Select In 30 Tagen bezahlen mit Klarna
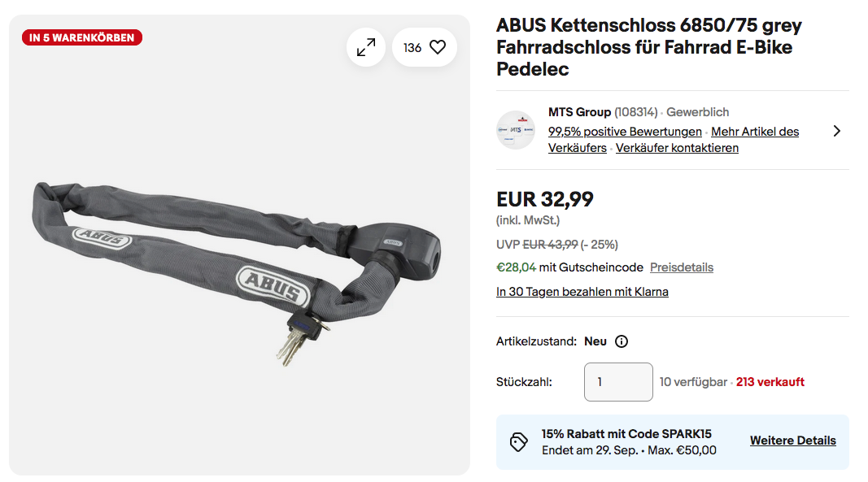 582,292
